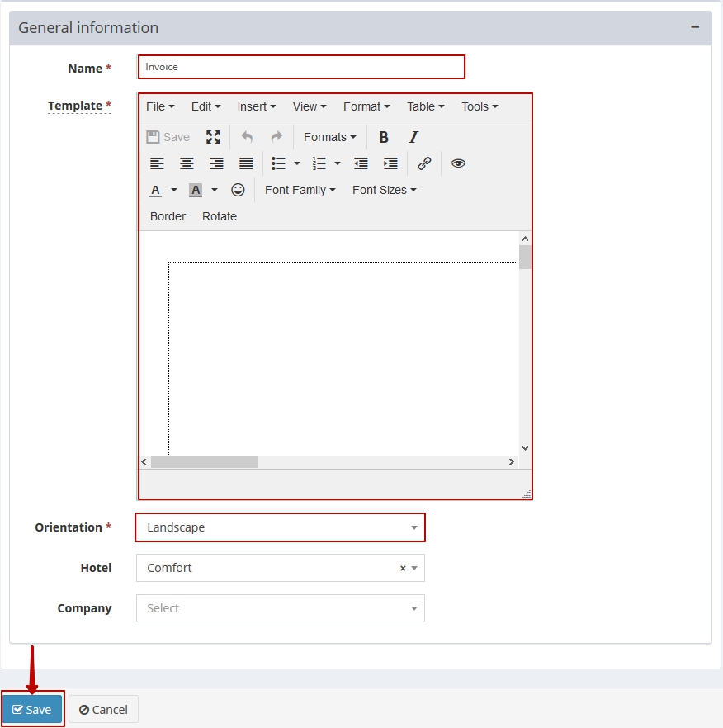Open the View menu
This screenshot has height=728, width=723.
point(310,106)
